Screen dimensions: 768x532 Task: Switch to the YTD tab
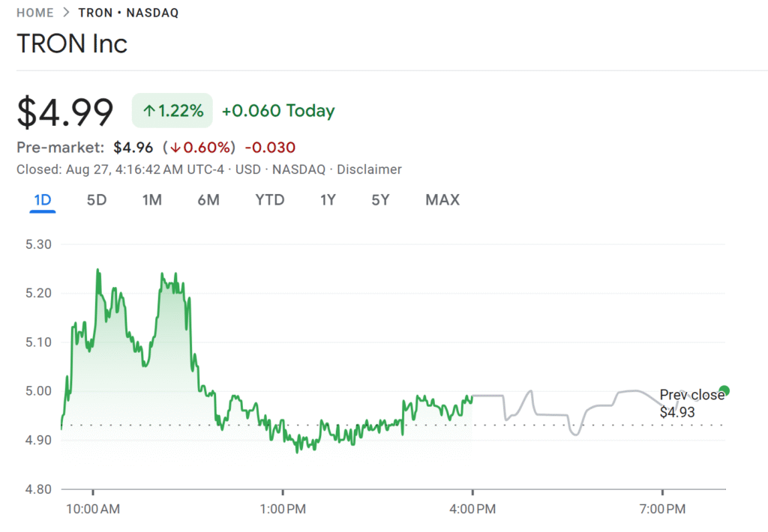tap(269, 200)
